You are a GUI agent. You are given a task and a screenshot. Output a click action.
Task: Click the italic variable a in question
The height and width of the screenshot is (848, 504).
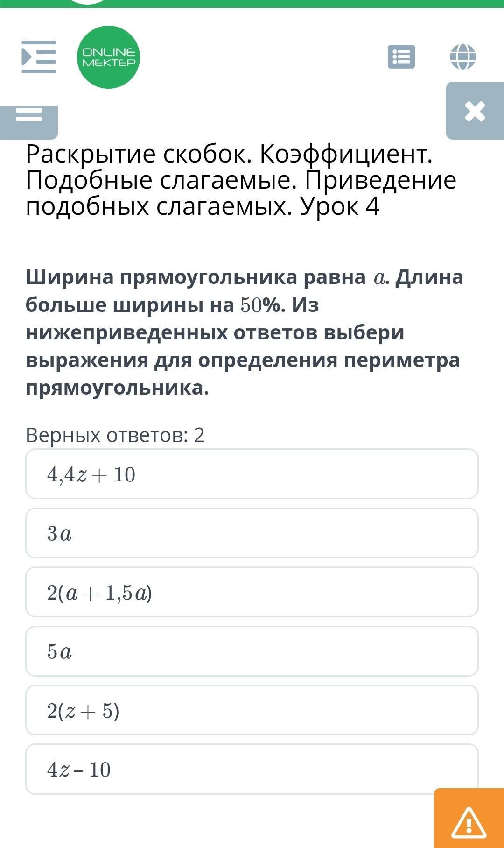(380, 278)
